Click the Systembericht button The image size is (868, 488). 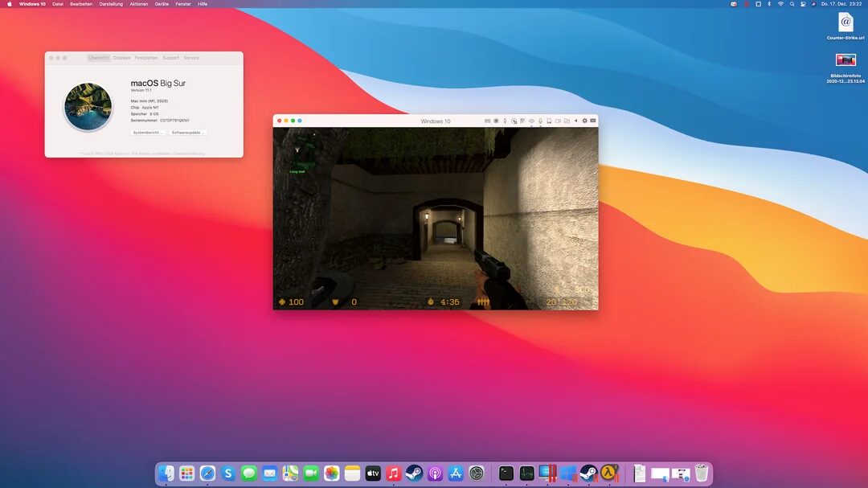point(148,132)
